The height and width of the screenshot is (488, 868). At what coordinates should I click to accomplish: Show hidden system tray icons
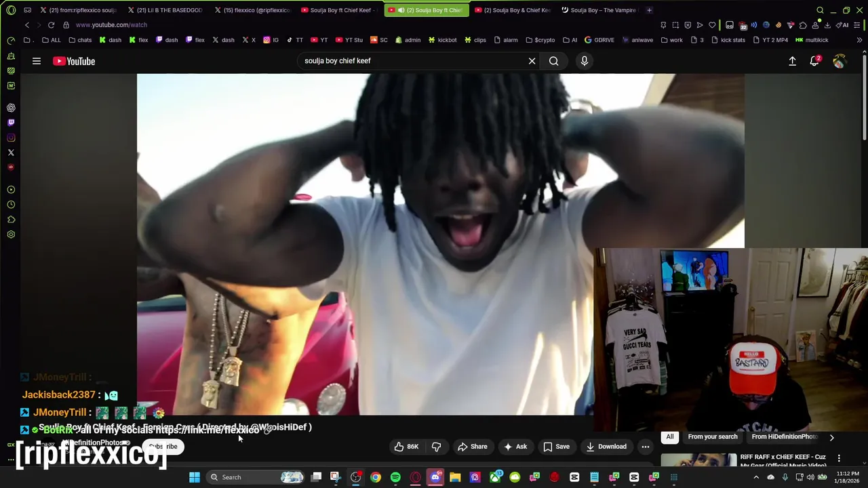[x=756, y=477]
